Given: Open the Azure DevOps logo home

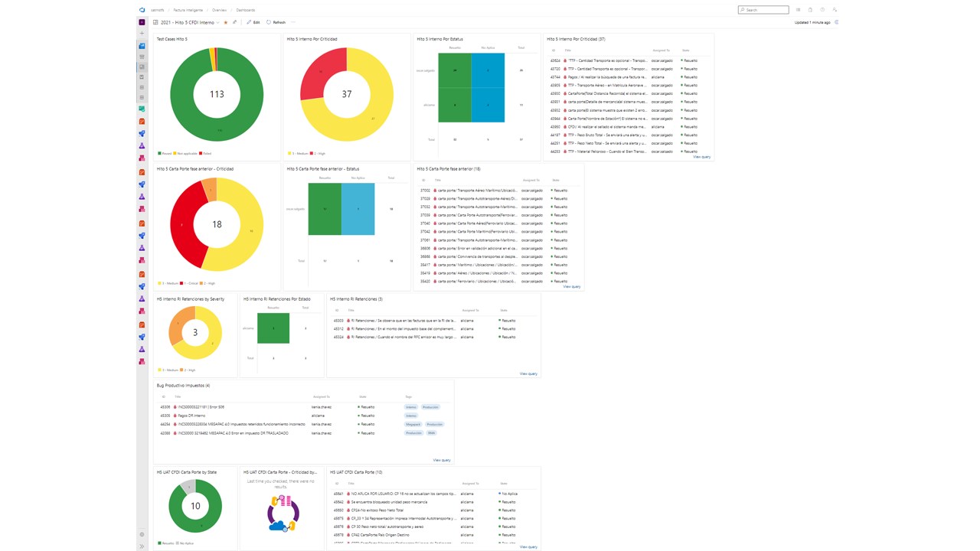Looking at the screenshot, I should (142, 10).
